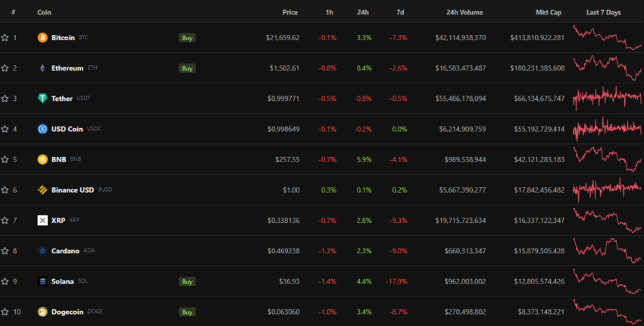Screen dimensions: 644x326
Task: Open USD Coin's 7-day sparkline chart
Action: pyautogui.click(x=607, y=129)
